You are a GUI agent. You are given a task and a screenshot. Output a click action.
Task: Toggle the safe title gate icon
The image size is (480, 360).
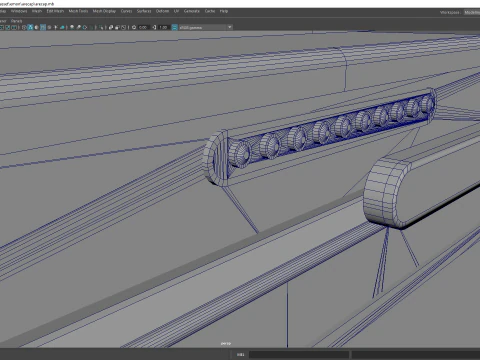14,27
